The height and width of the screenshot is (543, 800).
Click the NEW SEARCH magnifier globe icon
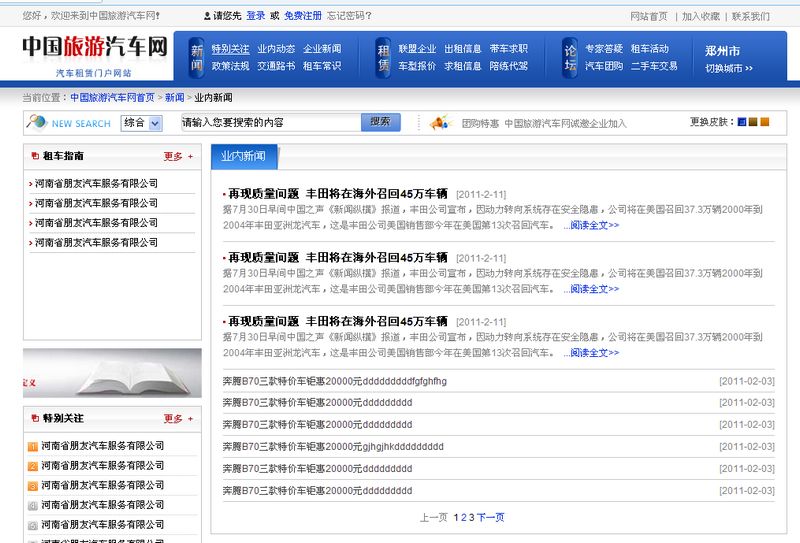coord(36,122)
